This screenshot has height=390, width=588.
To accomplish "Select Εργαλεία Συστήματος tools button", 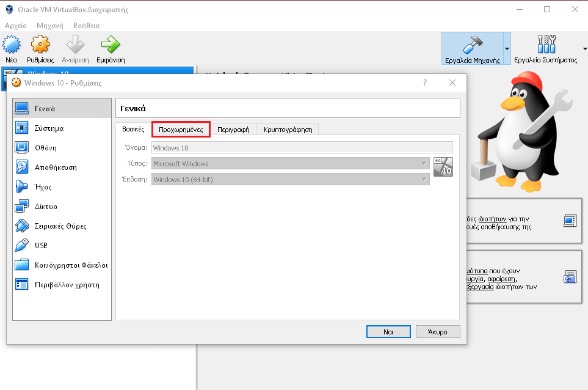I will pyautogui.click(x=546, y=48).
